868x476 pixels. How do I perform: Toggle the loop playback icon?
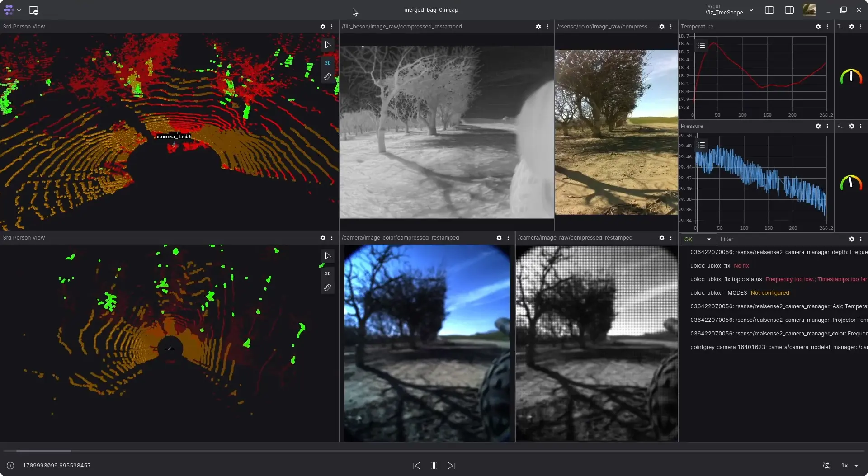826,466
